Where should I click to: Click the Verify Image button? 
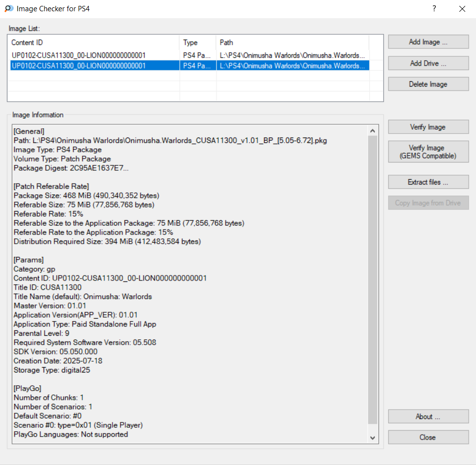pos(428,127)
